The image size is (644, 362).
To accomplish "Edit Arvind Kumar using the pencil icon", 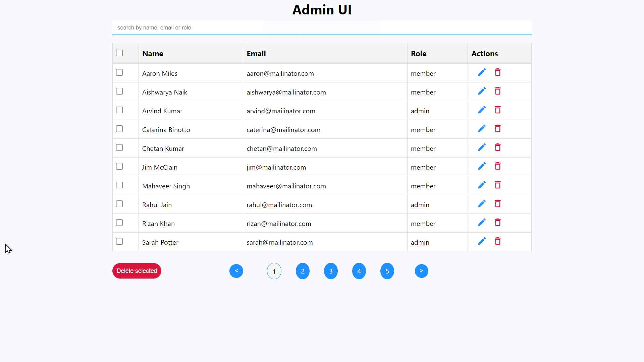I will pos(482,110).
